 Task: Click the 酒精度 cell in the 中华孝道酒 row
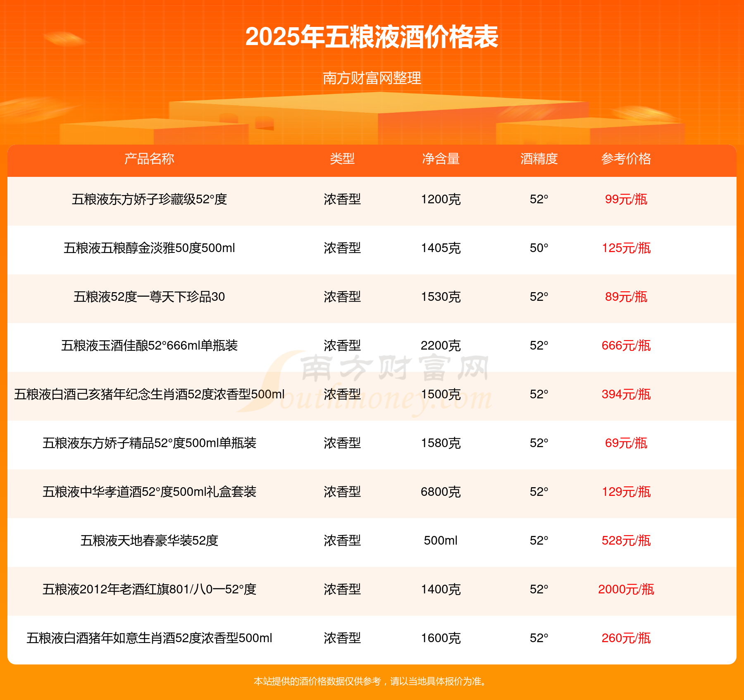[539, 492]
